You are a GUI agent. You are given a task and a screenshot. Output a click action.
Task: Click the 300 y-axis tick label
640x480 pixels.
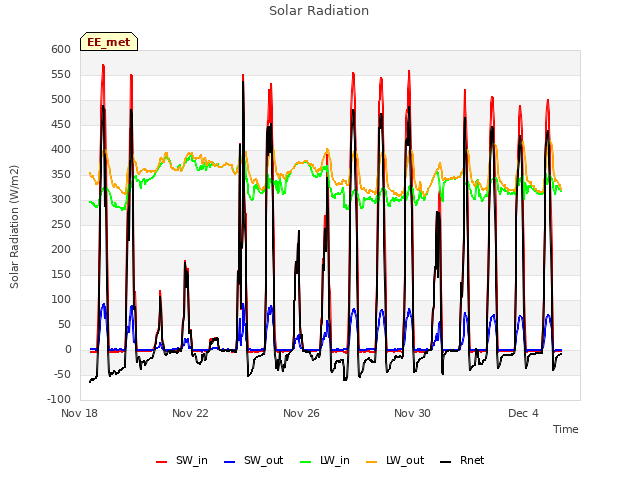tap(61, 200)
